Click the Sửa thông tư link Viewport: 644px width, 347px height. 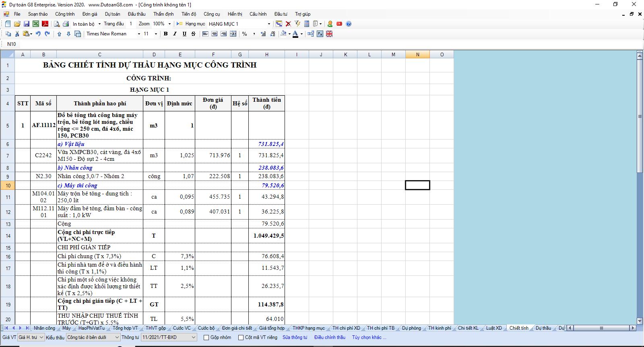pos(295,337)
